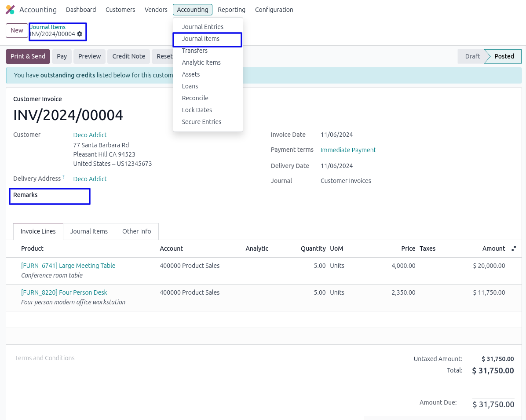Click the Odoo Accounting app logo icon
The height and width of the screenshot is (420, 526).
point(10,10)
